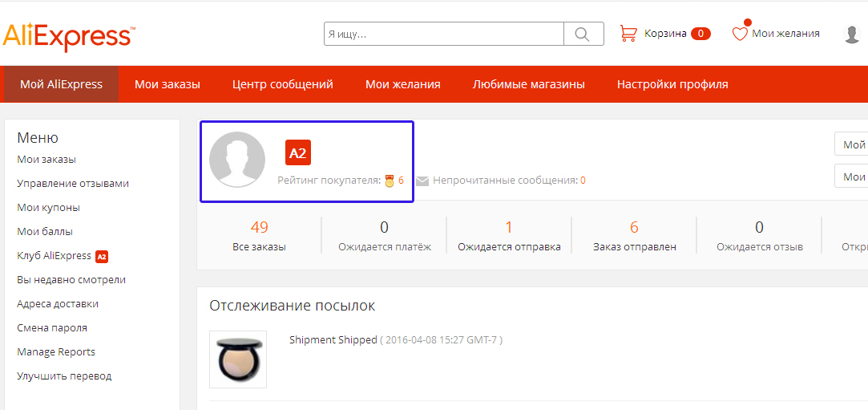Focus the 'Я ищу…' search field
Screen dimensions: 868x410
coord(444,34)
